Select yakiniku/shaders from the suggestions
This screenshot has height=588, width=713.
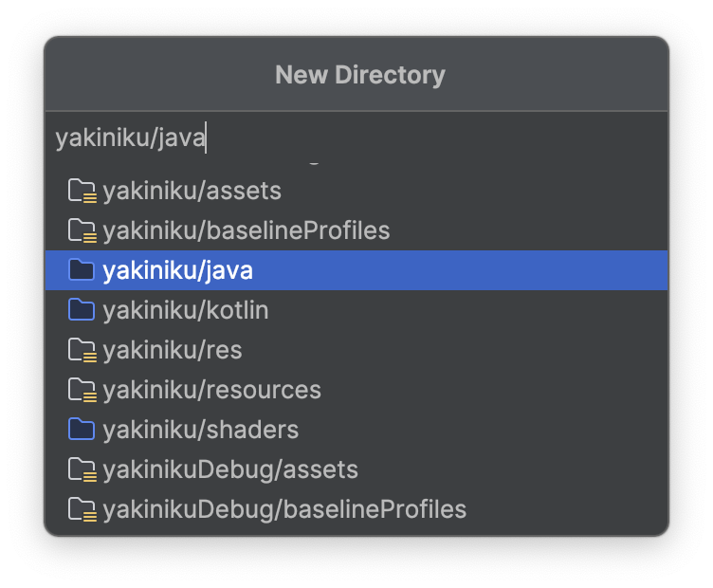[x=201, y=430]
